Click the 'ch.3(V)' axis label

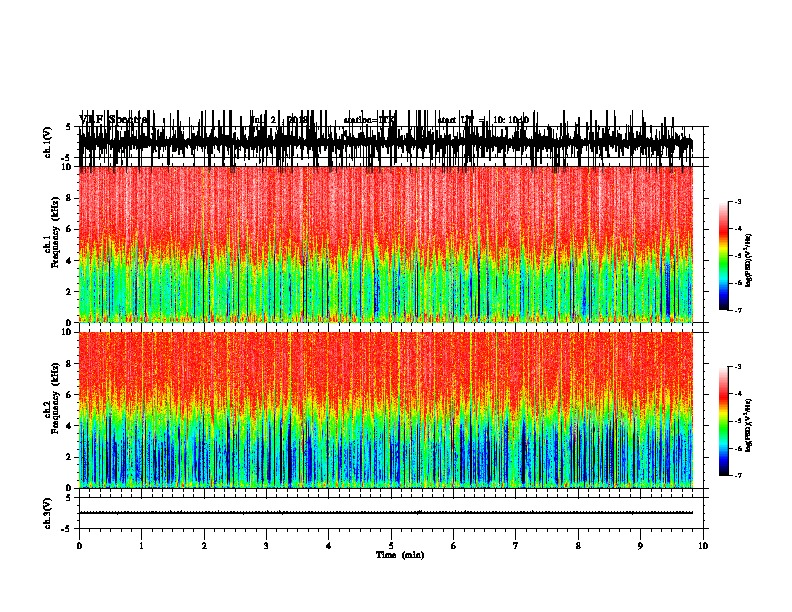click(x=48, y=514)
